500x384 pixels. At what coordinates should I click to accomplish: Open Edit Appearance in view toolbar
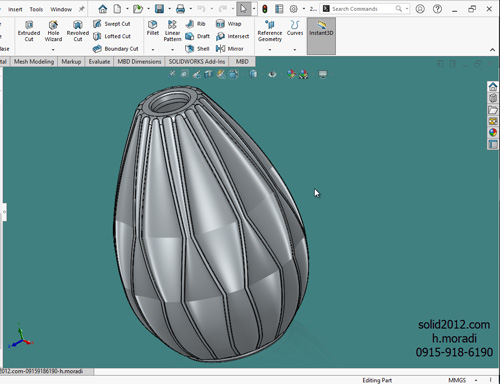(291, 74)
